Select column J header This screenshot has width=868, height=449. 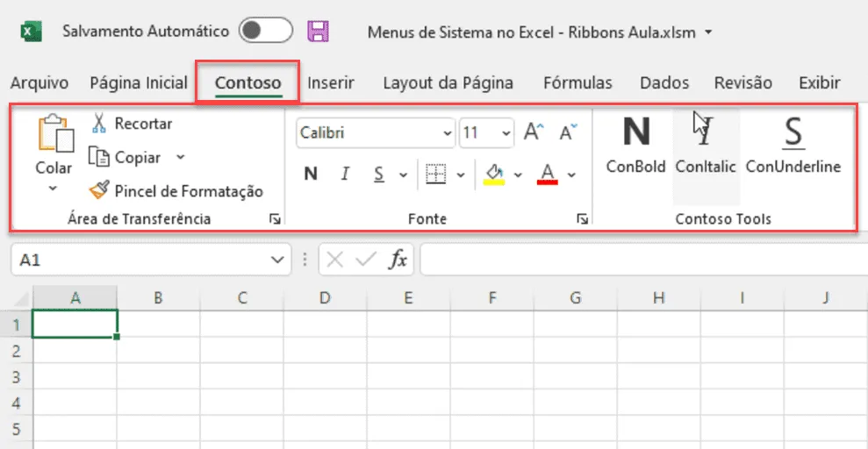click(x=825, y=298)
